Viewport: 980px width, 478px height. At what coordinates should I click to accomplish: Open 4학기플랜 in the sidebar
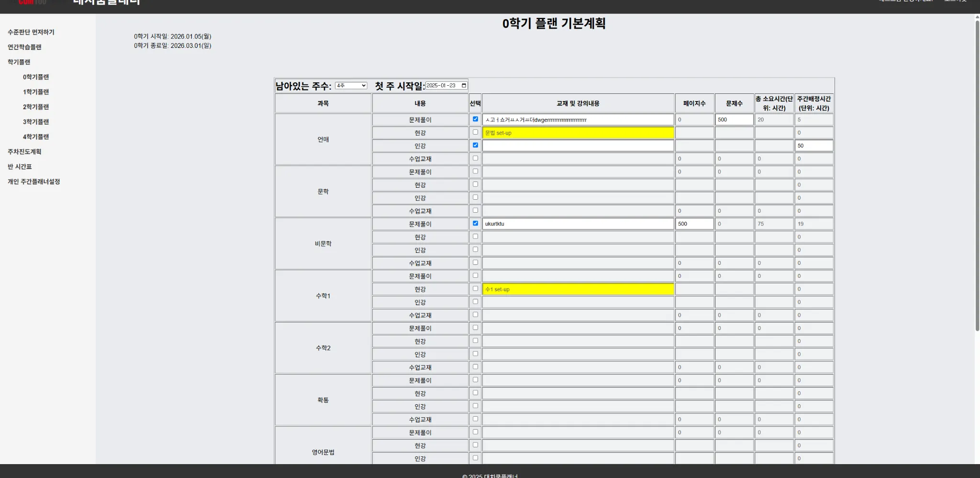(x=36, y=137)
